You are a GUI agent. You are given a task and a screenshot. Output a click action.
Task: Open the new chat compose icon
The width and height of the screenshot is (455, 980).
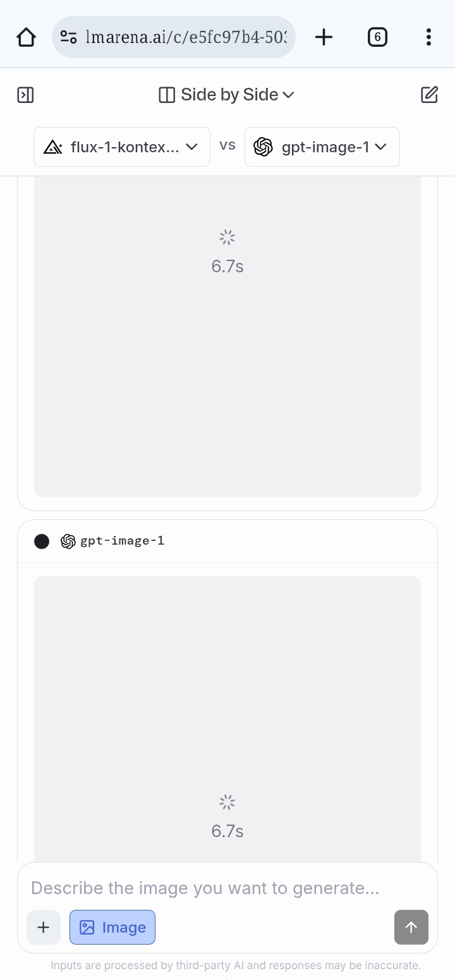tap(430, 94)
